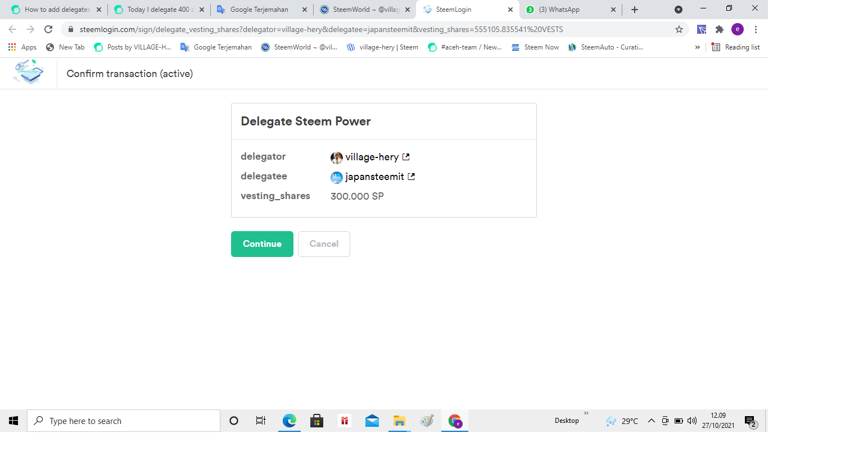868x469 pixels.
Task: Open the SteemAuto - Curati... bookmark
Action: pyautogui.click(x=605, y=47)
